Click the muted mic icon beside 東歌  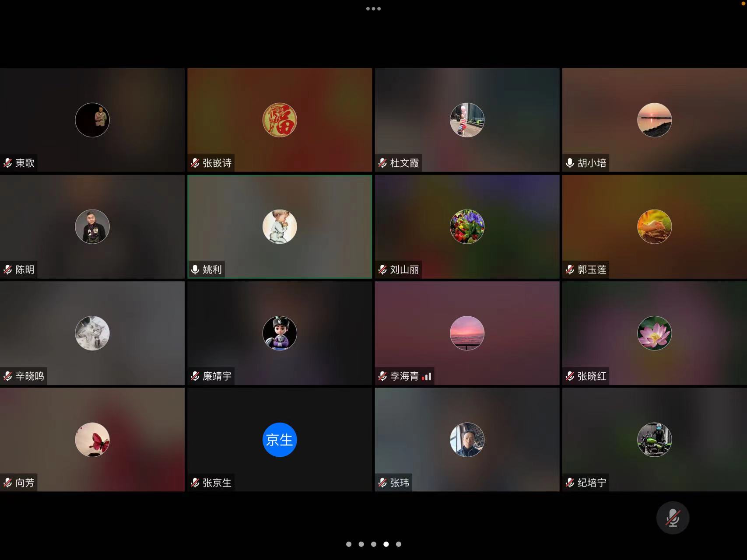tap(8, 163)
